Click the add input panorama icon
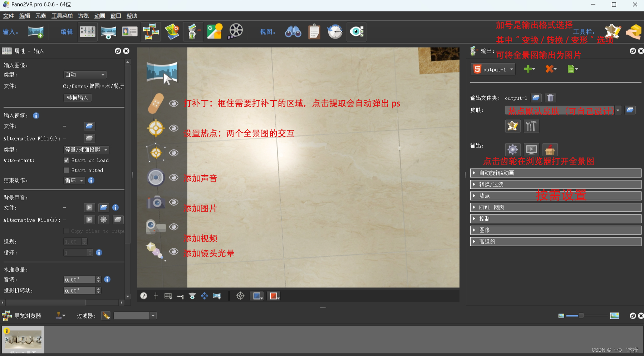644x356 pixels. [x=36, y=32]
